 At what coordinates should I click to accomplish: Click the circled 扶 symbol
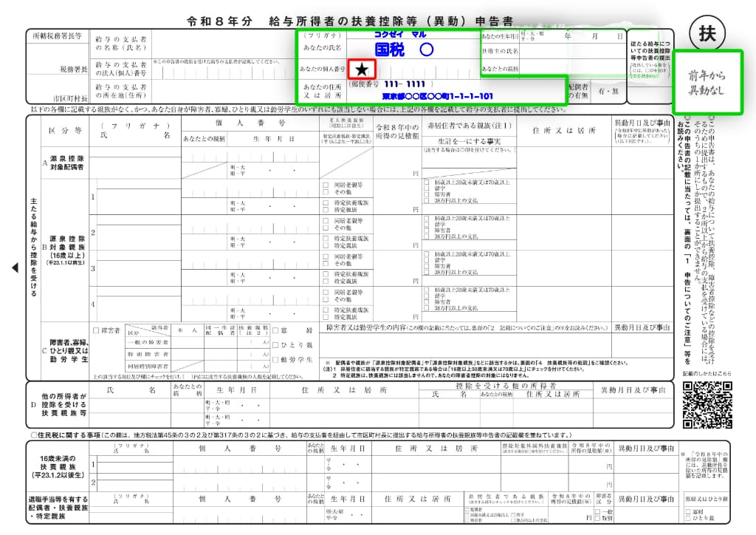coord(707,33)
